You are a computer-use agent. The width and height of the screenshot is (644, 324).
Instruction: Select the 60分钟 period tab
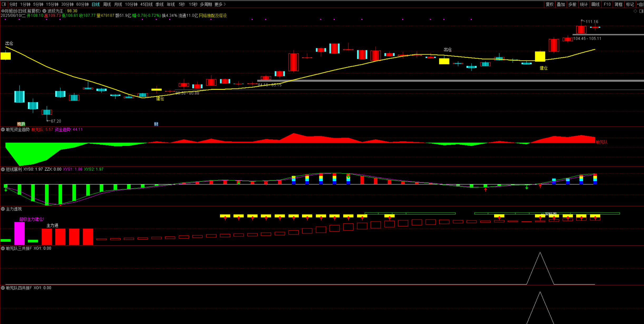pos(82,4)
